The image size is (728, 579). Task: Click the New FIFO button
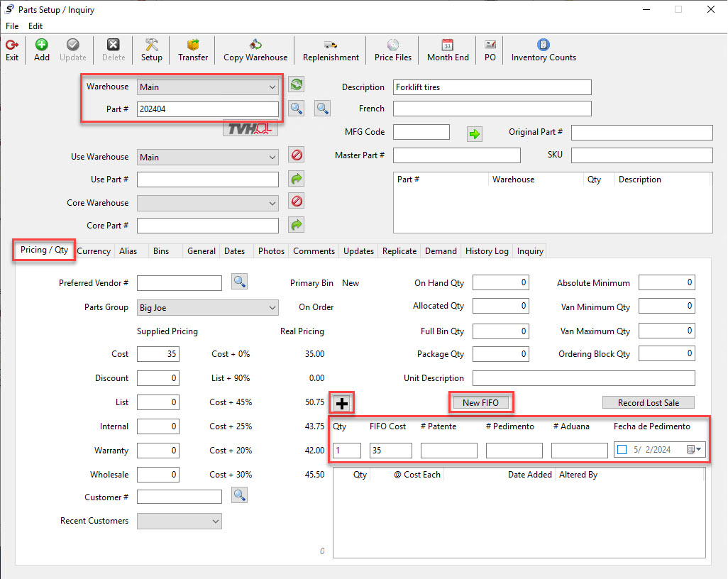tap(480, 402)
